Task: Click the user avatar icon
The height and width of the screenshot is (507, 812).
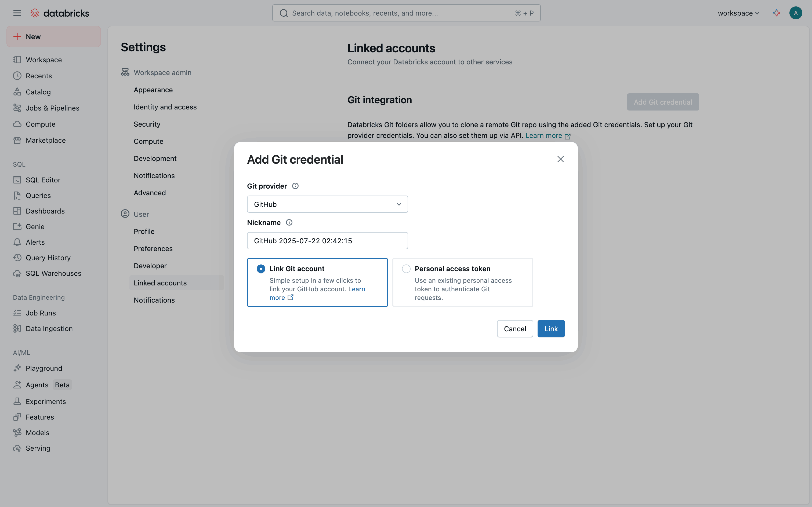Action: [x=796, y=13]
